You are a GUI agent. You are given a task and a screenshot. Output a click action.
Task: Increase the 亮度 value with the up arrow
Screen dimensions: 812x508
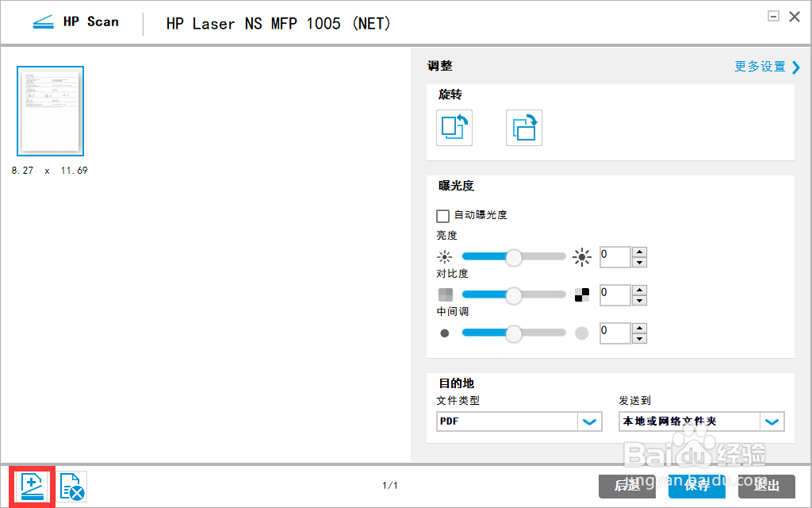(x=640, y=252)
